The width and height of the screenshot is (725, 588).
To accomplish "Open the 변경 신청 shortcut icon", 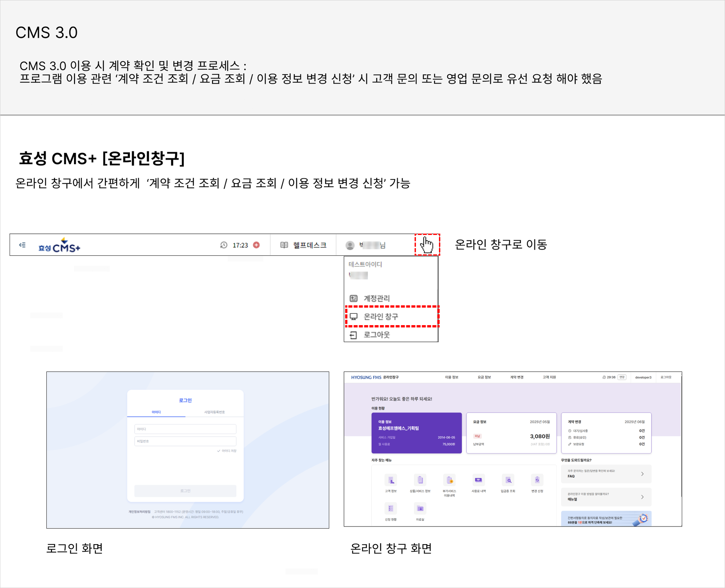I will point(537,480).
